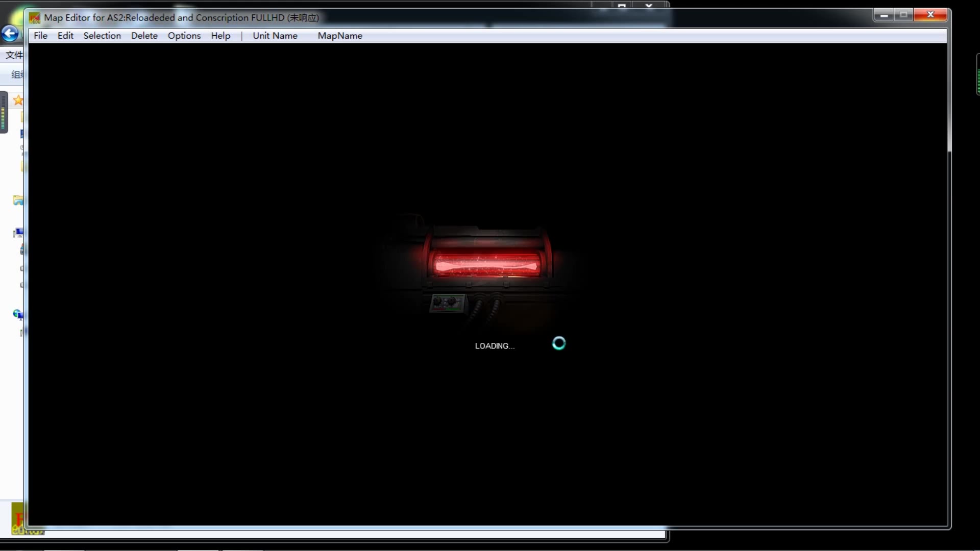Click the Libraries icon in Explorer sidebar

click(18, 201)
